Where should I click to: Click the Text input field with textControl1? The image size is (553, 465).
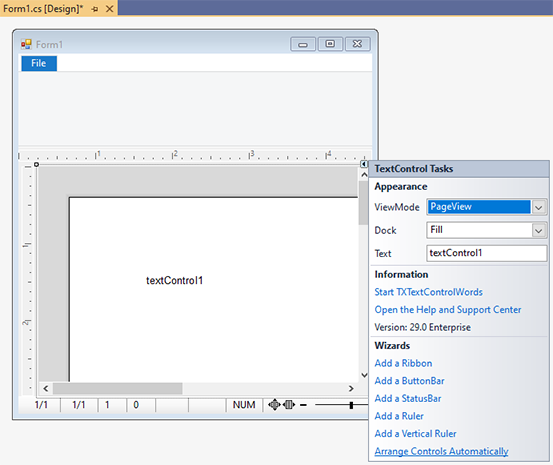click(x=487, y=253)
